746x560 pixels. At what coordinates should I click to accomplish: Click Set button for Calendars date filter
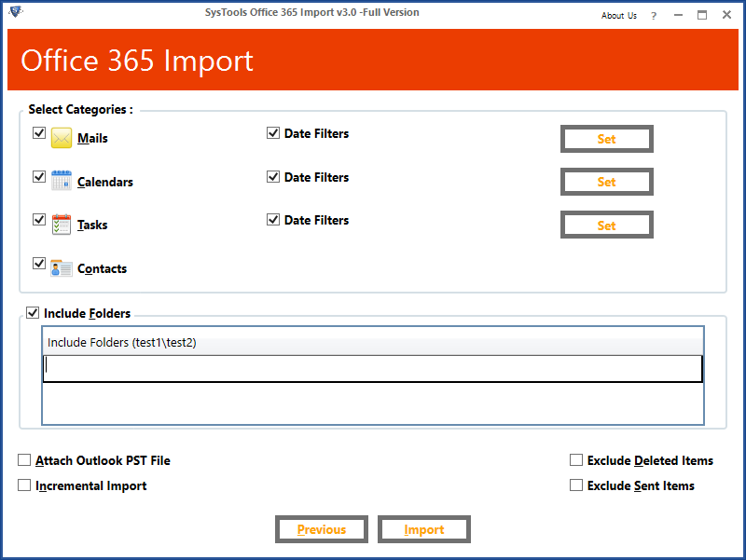[x=607, y=182]
